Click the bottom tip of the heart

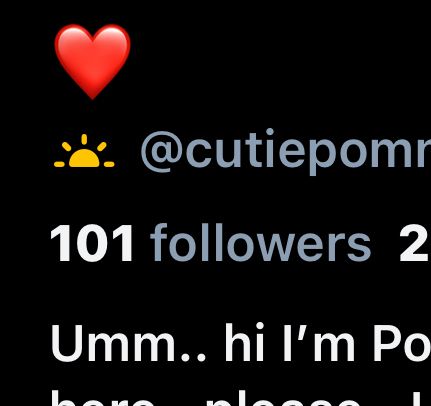coord(92,95)
